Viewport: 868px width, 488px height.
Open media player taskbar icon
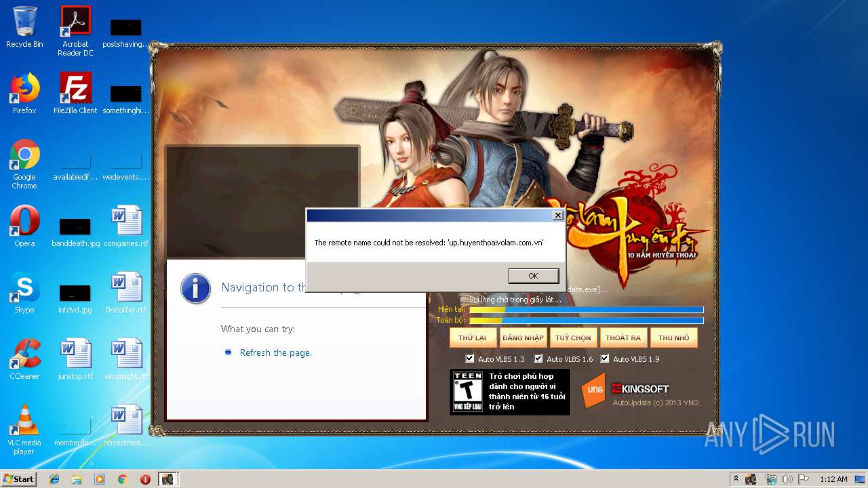[x=100, y=479]
